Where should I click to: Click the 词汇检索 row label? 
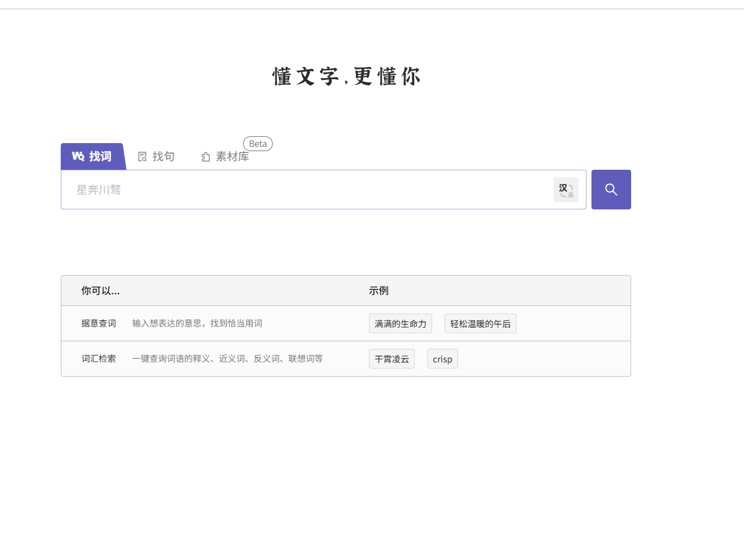(98, 359)
